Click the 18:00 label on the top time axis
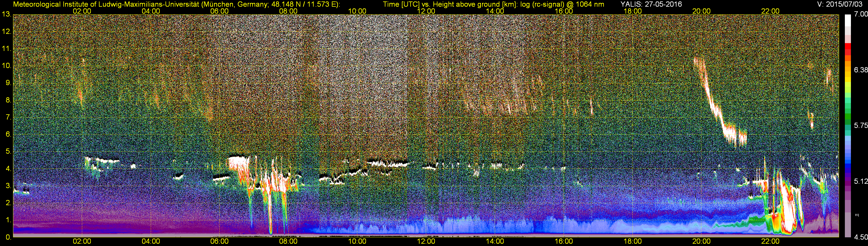 [x=632, y=11]
